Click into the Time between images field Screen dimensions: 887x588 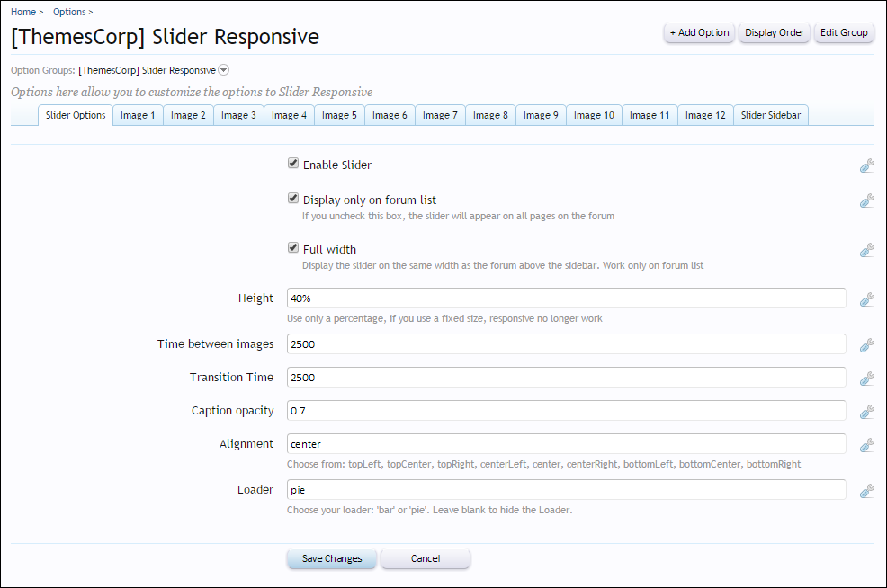click(x=566, y=343)
